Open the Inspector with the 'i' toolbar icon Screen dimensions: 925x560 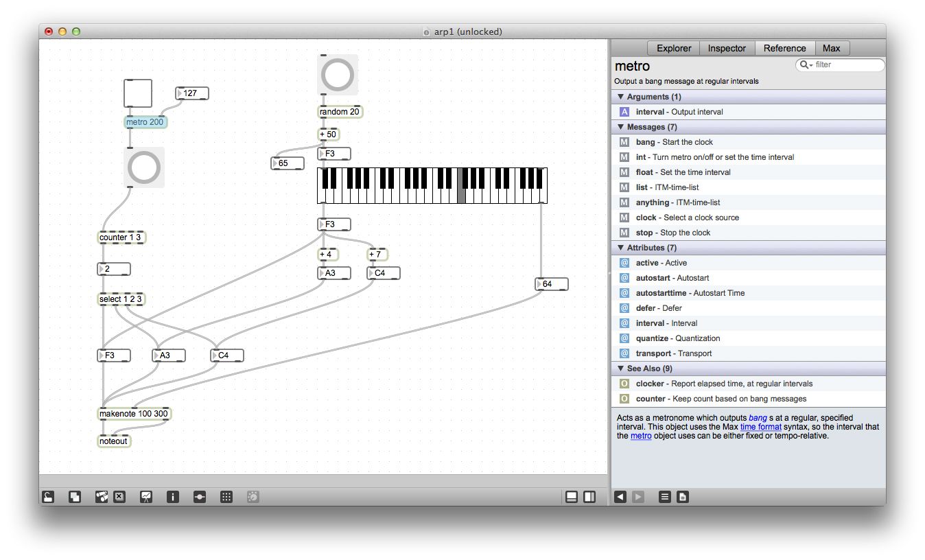pos(173,496)
